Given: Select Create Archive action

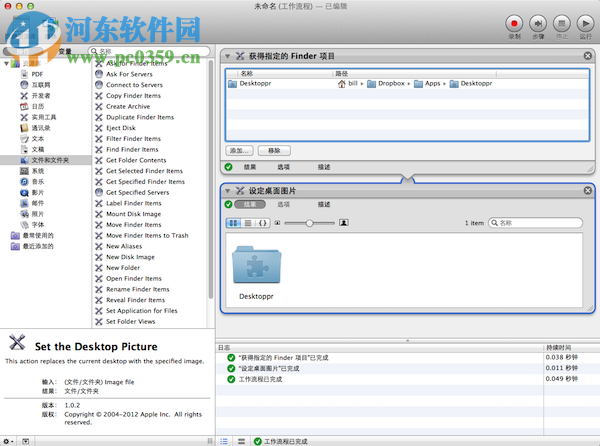Looking at the screenshot, I should tap(128, 106).
